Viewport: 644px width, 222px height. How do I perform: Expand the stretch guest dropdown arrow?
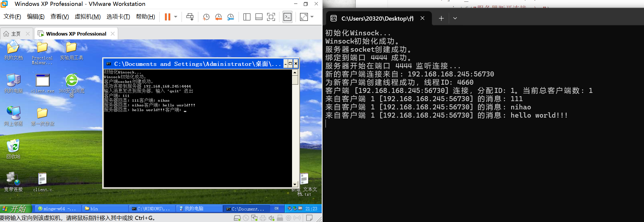point(312,17)
